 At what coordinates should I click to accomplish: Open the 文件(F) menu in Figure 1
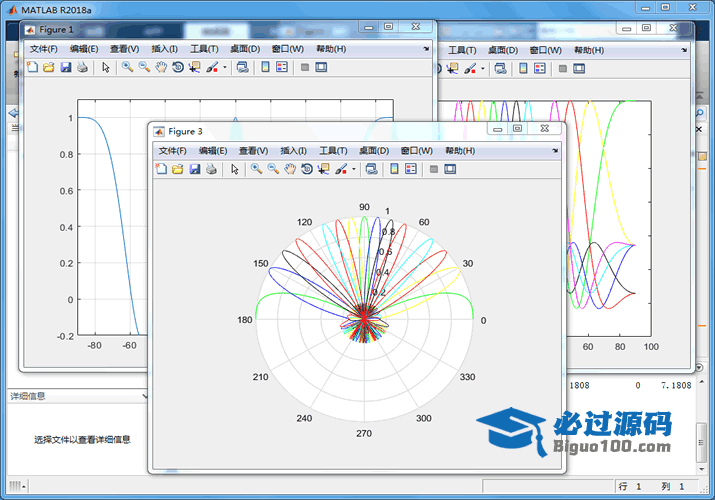44,48
